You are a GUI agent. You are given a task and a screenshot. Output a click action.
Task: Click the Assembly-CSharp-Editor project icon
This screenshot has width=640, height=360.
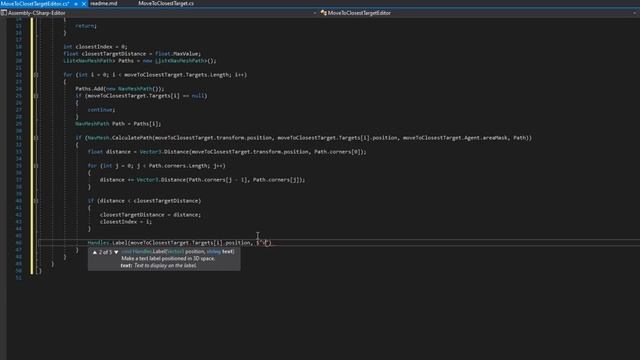click(4, 13)
